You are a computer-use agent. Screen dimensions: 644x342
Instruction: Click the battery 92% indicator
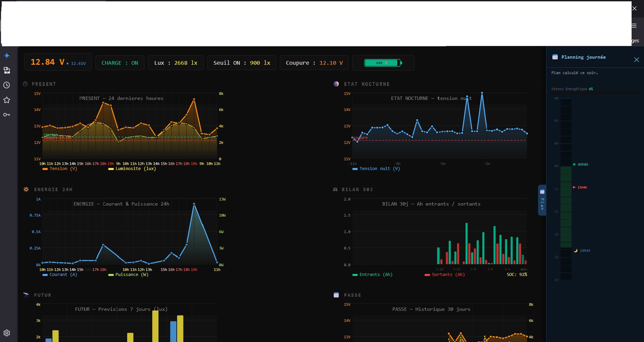[383, 63]
